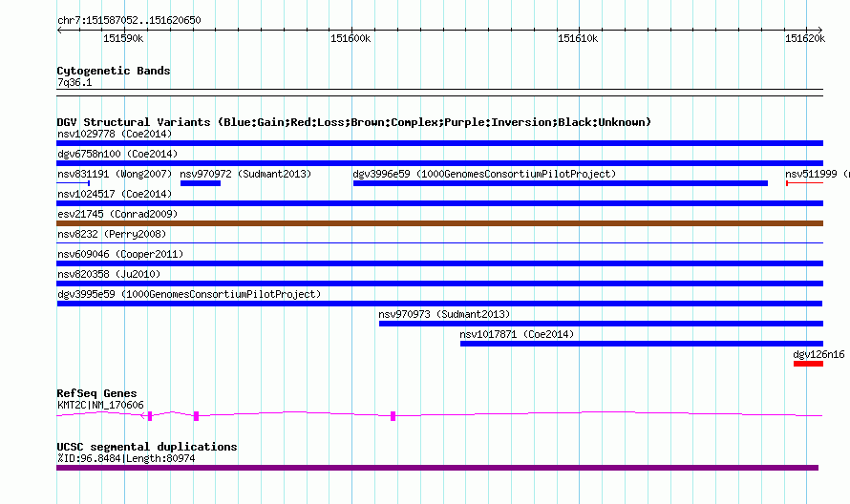The height and width of the screenshot is (504, 850).
Task: Select the red nsv511999 loss feature
Action: (x=804, y=183)
